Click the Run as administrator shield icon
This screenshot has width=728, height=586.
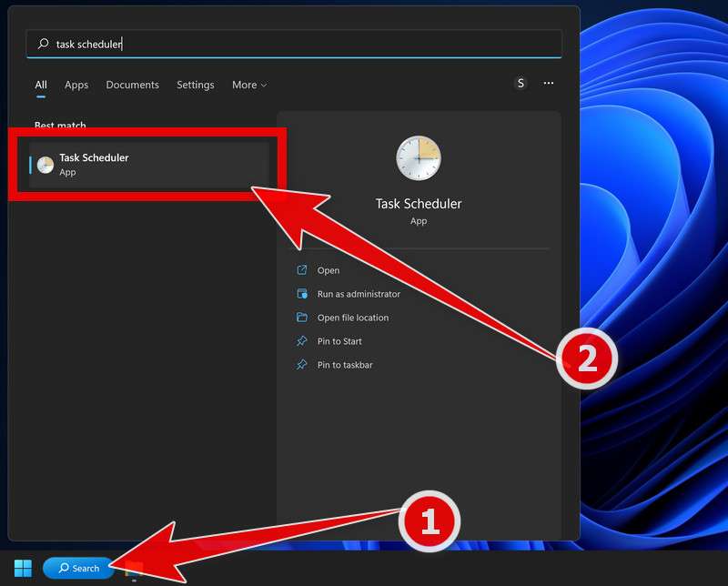[x=302, y=294]
